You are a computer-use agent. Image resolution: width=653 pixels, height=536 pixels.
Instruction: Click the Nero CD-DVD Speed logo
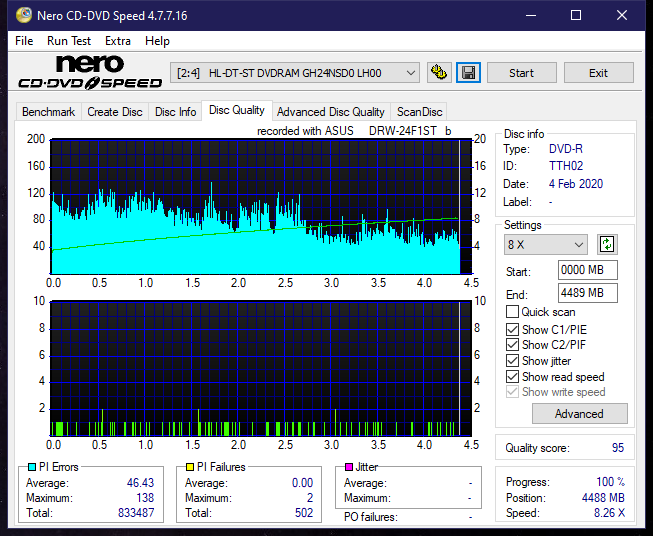90,72
